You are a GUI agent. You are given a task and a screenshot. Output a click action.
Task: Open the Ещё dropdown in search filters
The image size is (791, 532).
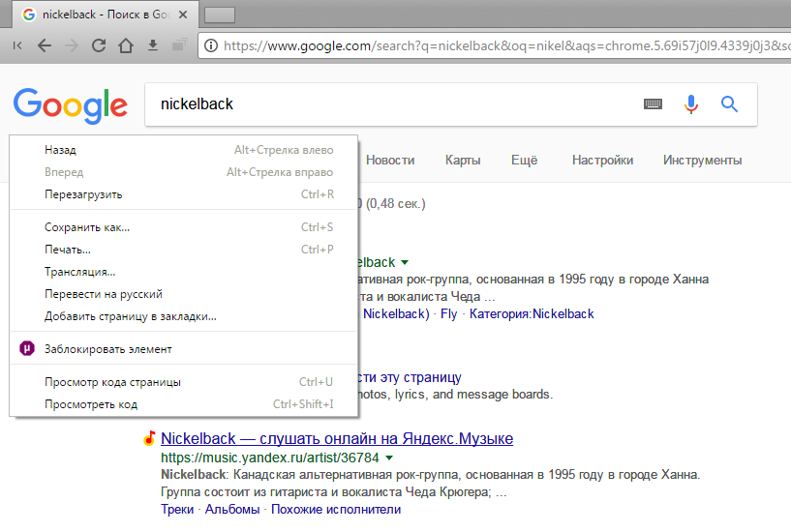524,161
